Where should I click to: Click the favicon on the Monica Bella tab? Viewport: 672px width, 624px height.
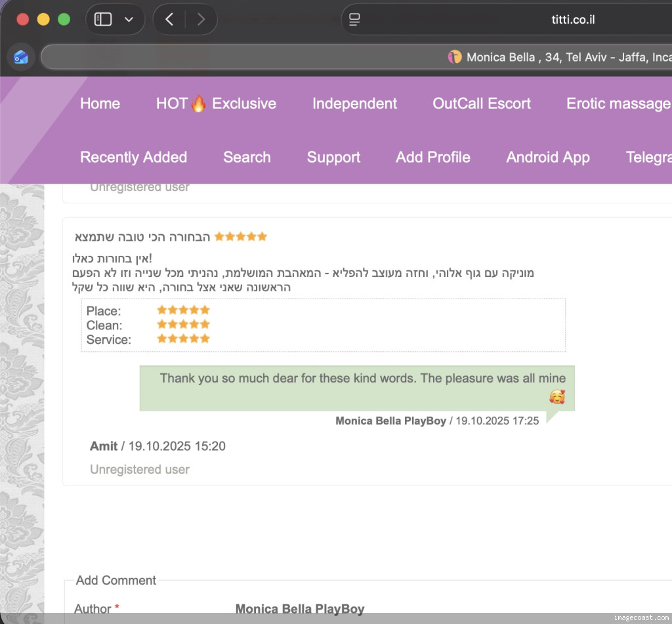[454, 57]
